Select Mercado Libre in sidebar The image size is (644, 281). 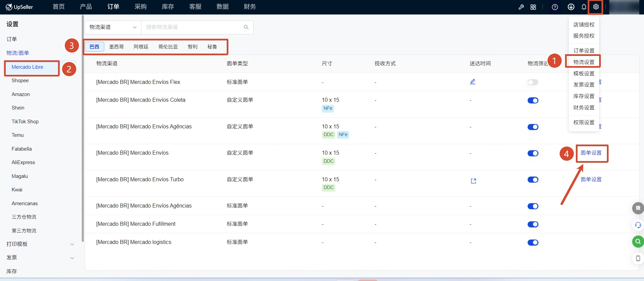tap(27, 67)
